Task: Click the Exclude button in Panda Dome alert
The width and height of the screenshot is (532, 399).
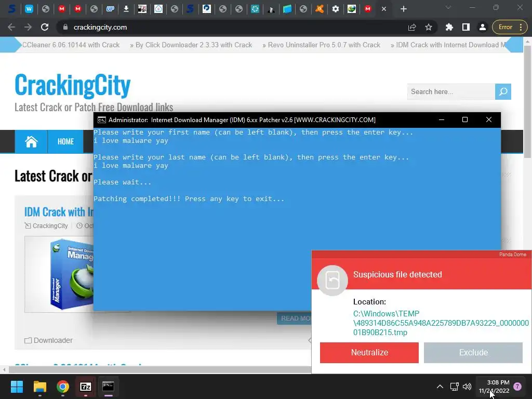Action: point(473,353)
